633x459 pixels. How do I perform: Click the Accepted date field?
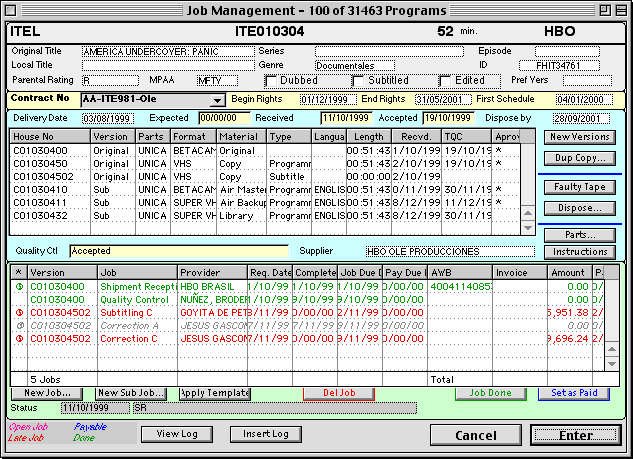[x=449, y=118]
